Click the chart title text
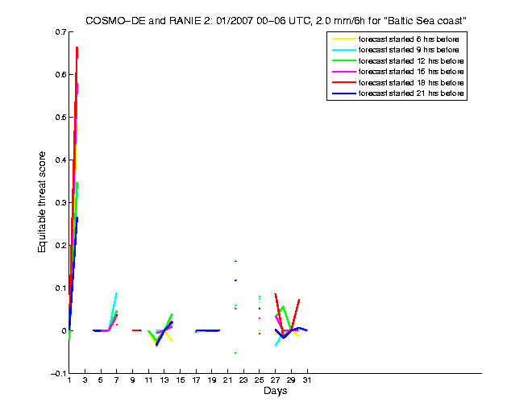The width and height of the screenshot is (532, 419). 276,21
